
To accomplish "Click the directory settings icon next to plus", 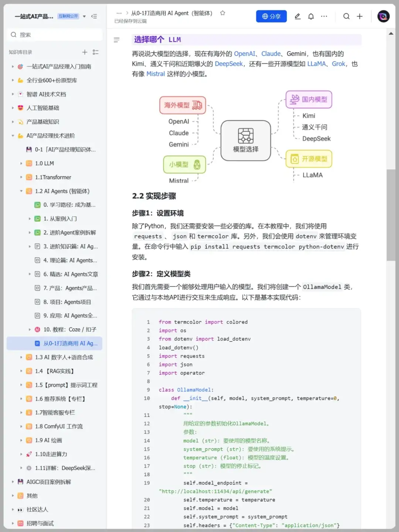I will pyautogui.click(x=96, y=52).
